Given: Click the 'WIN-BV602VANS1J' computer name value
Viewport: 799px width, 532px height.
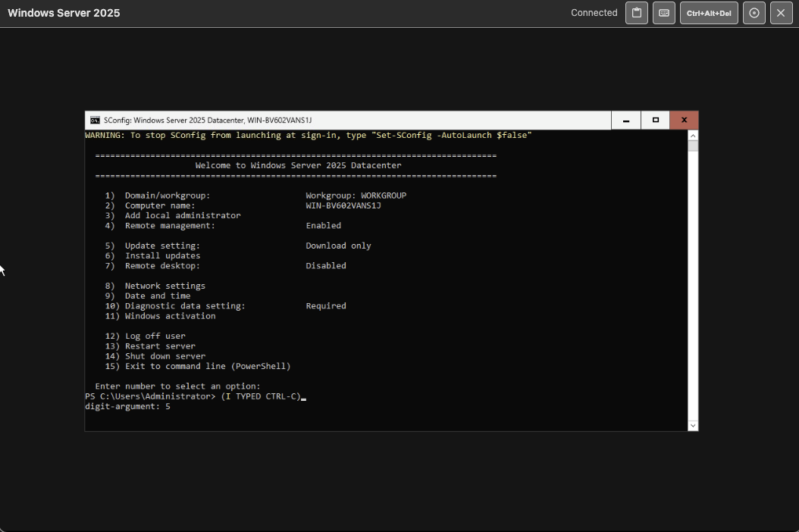Looking at the screenshot, I should [x=343, y=206].
